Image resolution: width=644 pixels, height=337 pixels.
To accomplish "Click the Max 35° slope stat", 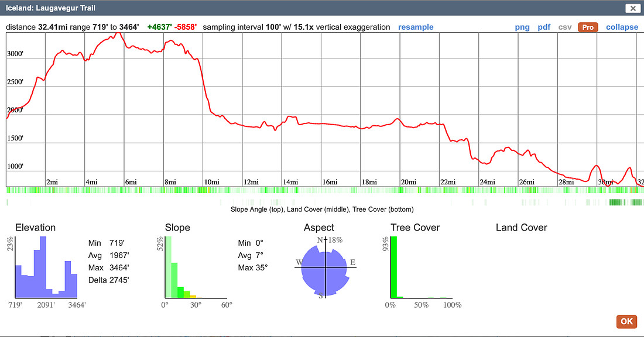I will click(252, 267).
